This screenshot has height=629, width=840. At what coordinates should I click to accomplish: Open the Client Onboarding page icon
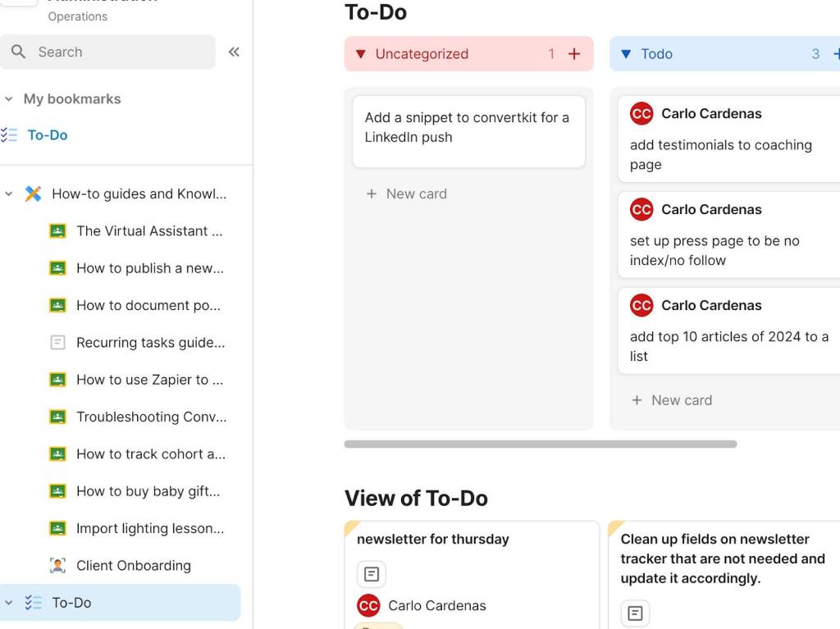coord(57,565)
